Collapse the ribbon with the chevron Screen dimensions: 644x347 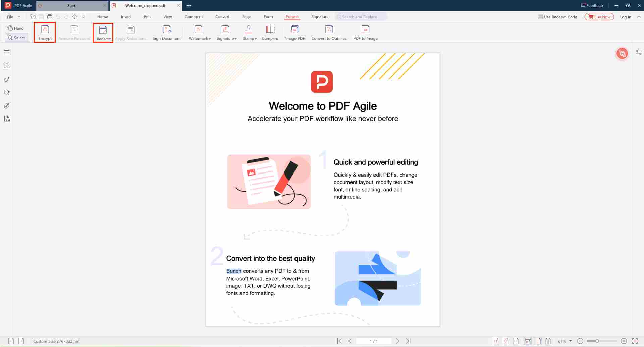click(639, 17)
